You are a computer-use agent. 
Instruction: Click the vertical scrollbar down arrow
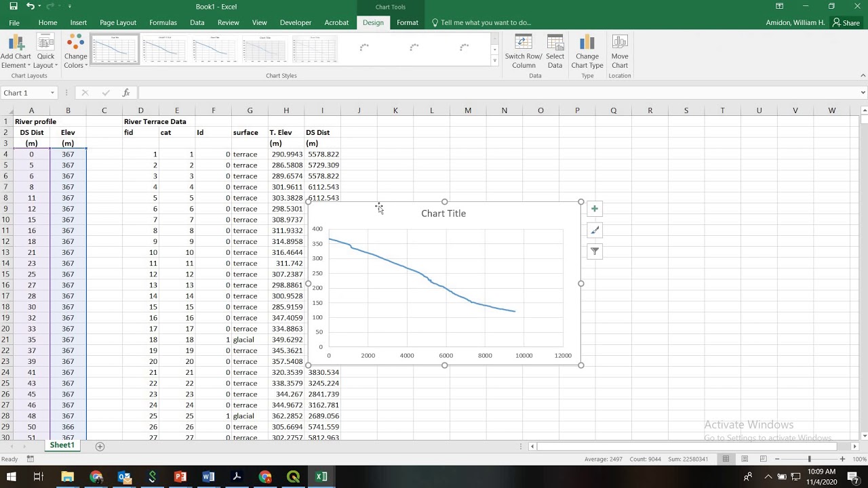tap(863, 436)
